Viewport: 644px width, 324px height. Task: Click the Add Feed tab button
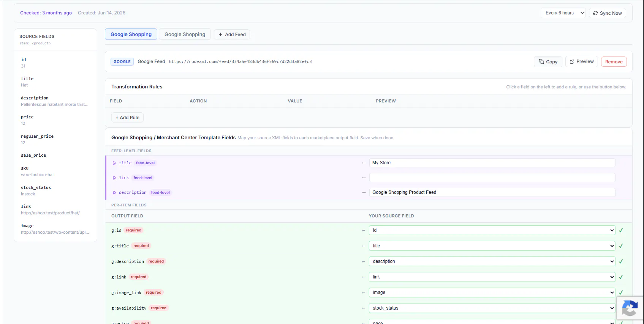[x=232, y=34]
